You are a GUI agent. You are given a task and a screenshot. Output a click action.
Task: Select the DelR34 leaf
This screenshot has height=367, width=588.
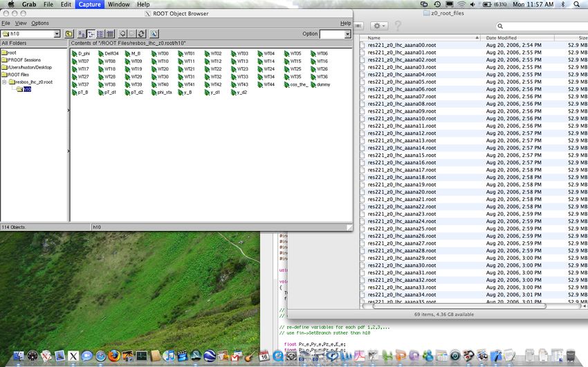point(109,53)
